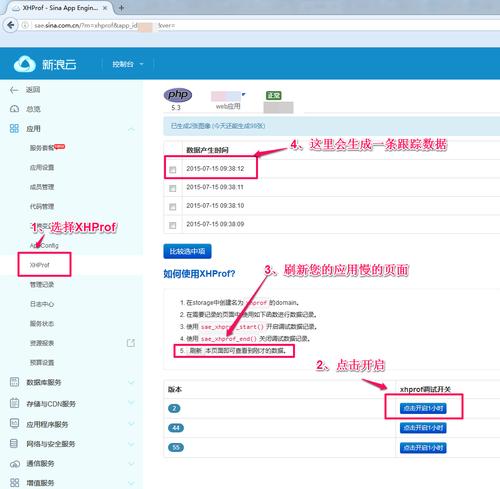Screen dimensions: 500x489
Task: Open 服务状态 in the sidebar
Action: tap(42, 323)
